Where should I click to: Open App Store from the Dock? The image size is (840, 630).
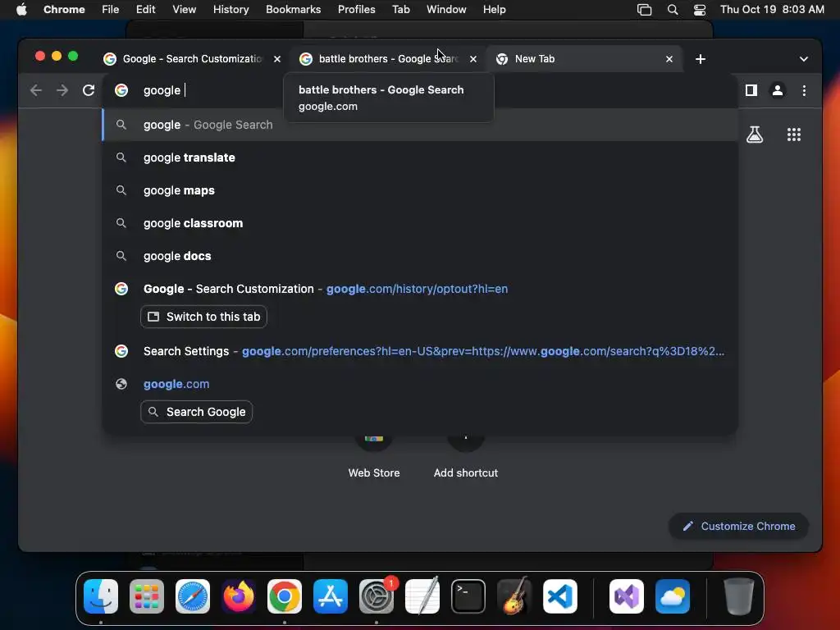[331, 596]
